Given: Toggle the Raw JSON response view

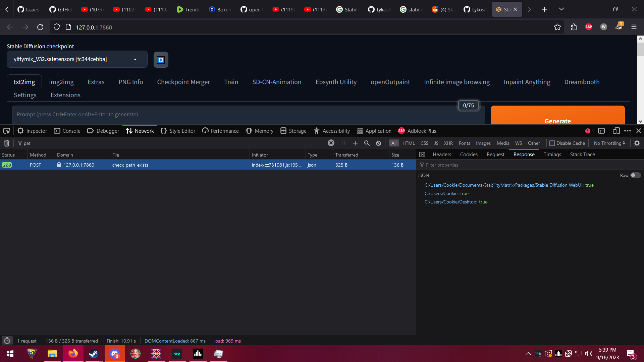Looking at the screenshot, I should point(635,175).
